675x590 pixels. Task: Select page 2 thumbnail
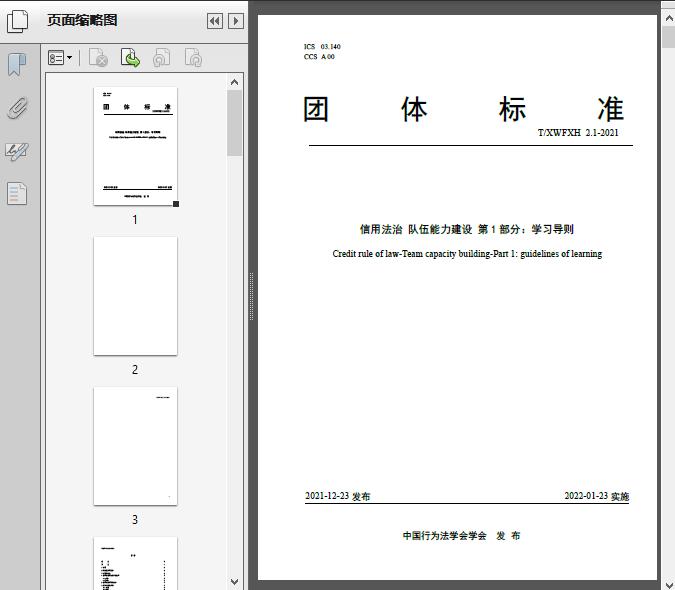[135, 296]
